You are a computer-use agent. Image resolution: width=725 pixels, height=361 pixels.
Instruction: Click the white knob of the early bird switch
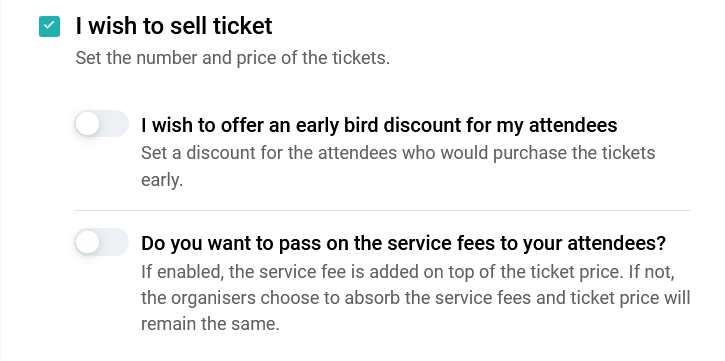[87, 124]
